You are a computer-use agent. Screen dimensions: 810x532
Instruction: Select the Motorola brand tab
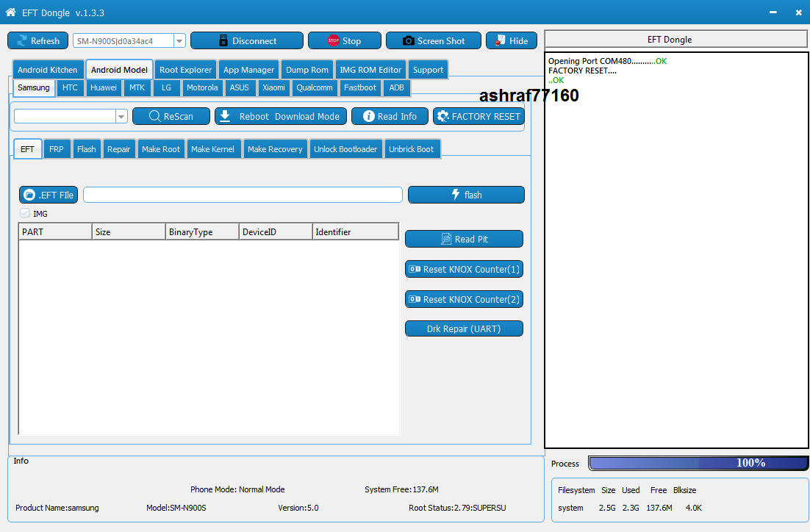click(x=202, y=87)
